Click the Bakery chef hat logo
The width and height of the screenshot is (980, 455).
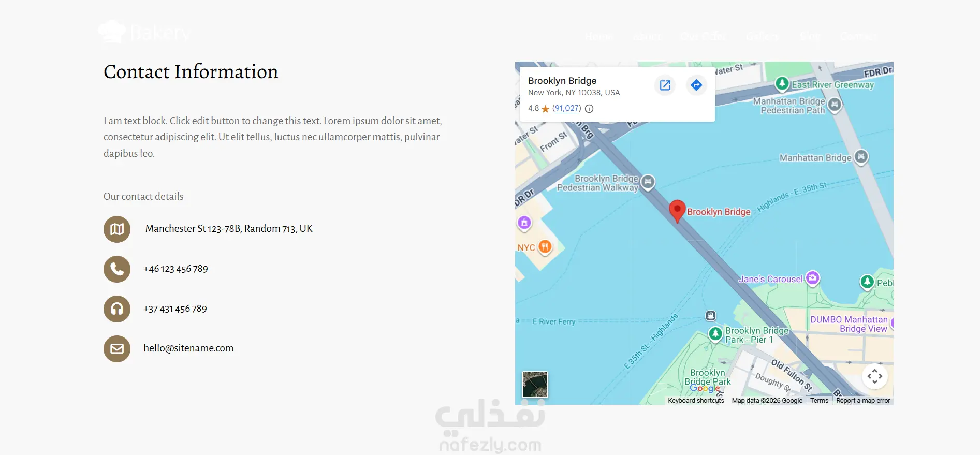[112, 32]
